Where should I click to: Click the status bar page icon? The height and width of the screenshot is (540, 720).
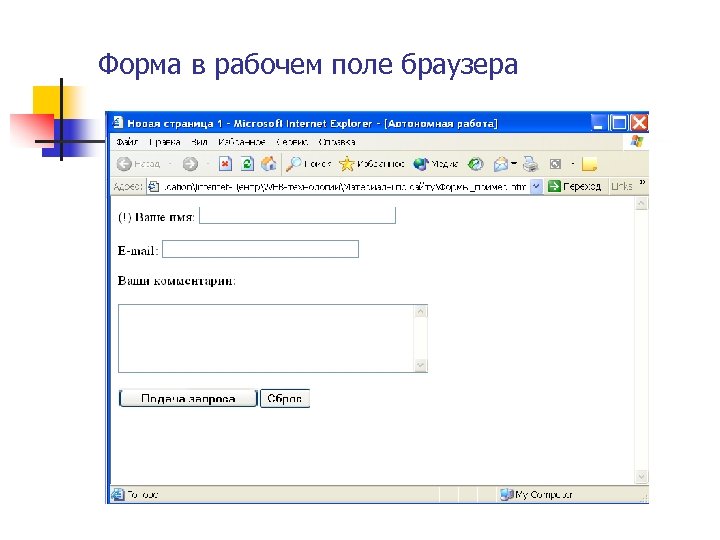(x=118, y=495)
